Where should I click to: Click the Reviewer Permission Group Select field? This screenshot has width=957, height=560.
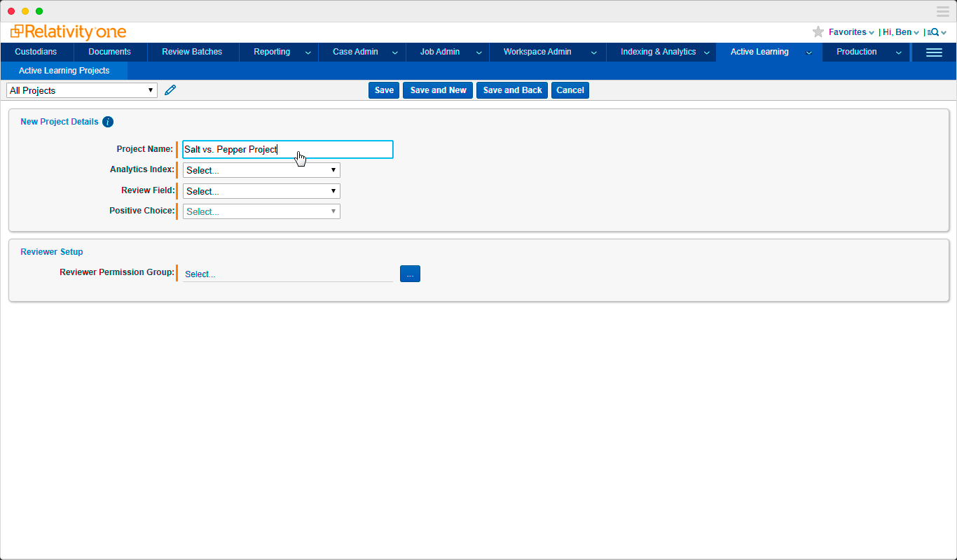pyautogui.click(x=288, y=274)
